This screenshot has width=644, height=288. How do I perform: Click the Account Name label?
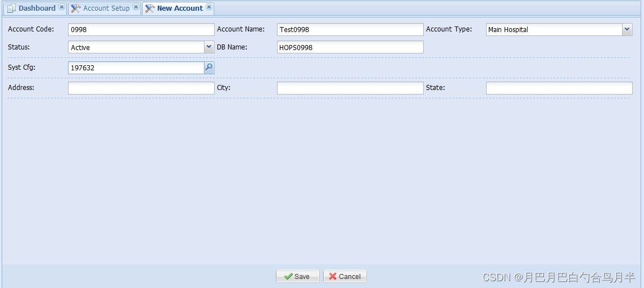pos(241,29)
